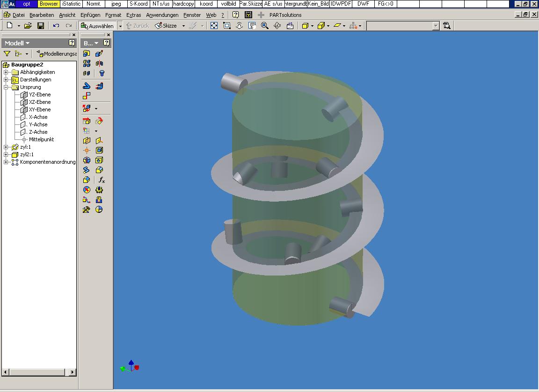
Task: Click the Work Plane icon
Action: 87,140
